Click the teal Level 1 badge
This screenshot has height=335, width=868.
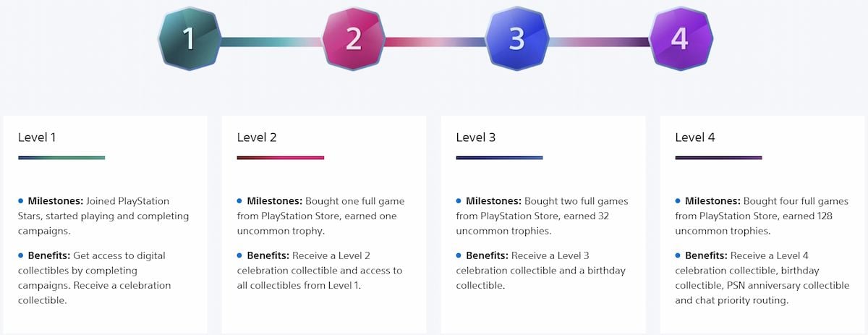pyautogui.click(x=189, y=38)
